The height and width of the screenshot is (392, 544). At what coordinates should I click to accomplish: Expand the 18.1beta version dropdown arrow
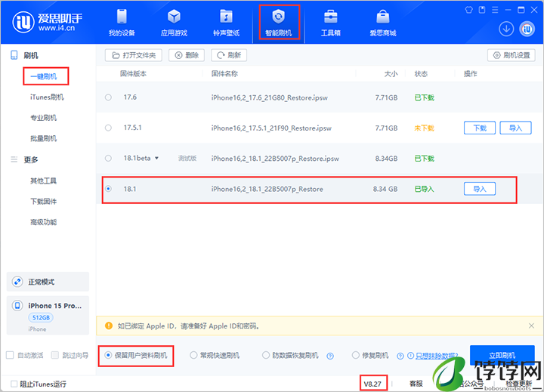pyautogui.click(x=157, y=158)
